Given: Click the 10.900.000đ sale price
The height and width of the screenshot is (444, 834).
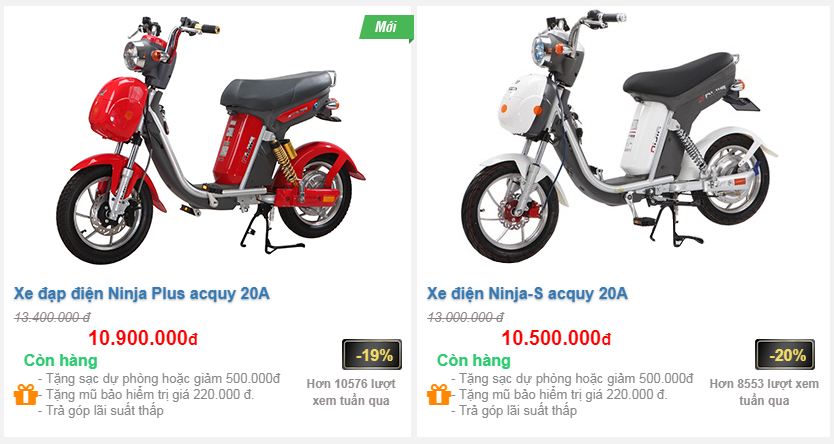Looking at the screenshot, I should pyautogui.click(x=143, y=338).
